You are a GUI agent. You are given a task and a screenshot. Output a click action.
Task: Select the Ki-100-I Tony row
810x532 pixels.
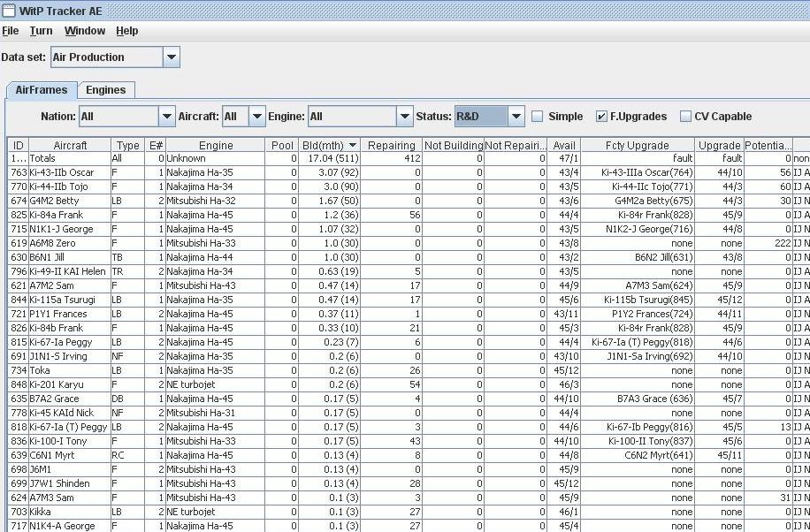409,441
